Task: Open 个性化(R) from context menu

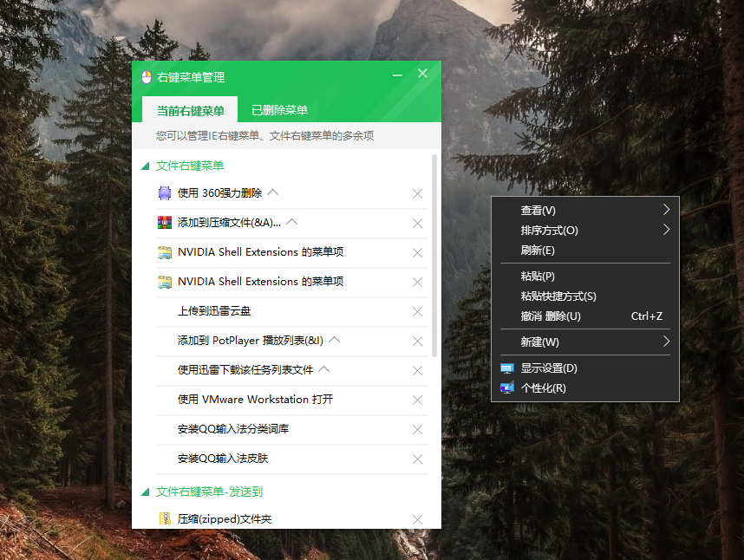Action: (x=585, y=387)
